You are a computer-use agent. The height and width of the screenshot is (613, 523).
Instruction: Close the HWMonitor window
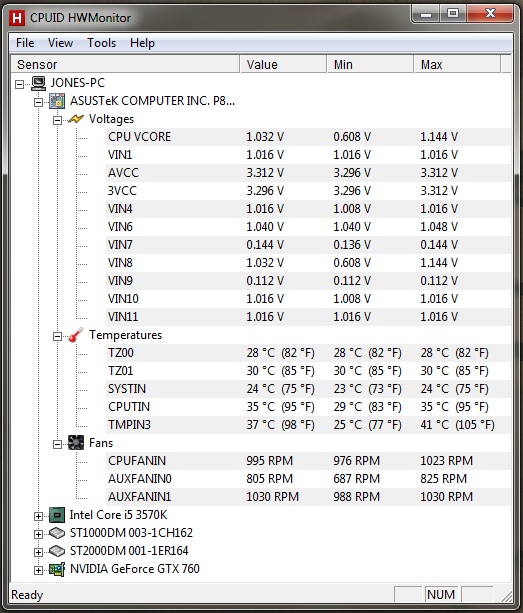(x=490, y=14)
